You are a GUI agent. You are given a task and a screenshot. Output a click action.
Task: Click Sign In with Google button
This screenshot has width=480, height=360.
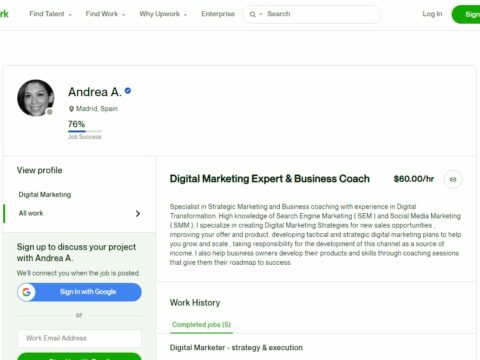pos(79,292)
